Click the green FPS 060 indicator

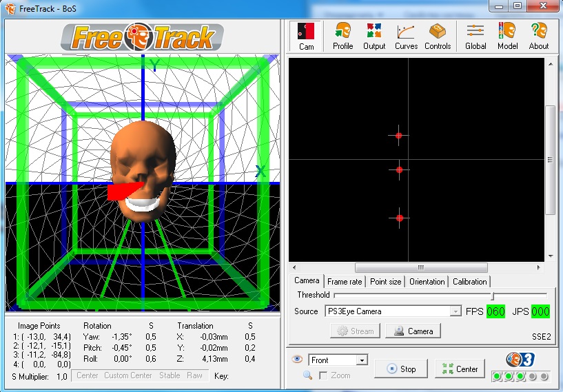click(x=495, y=311)
